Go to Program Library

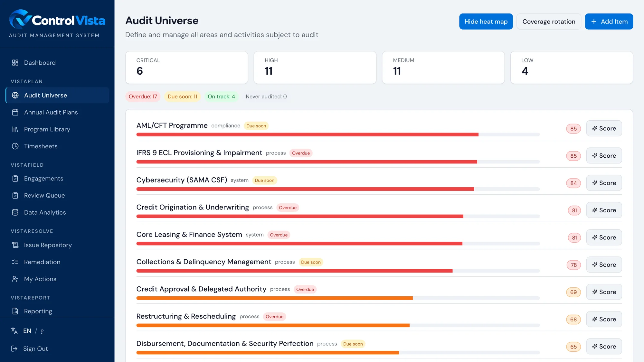57,129
